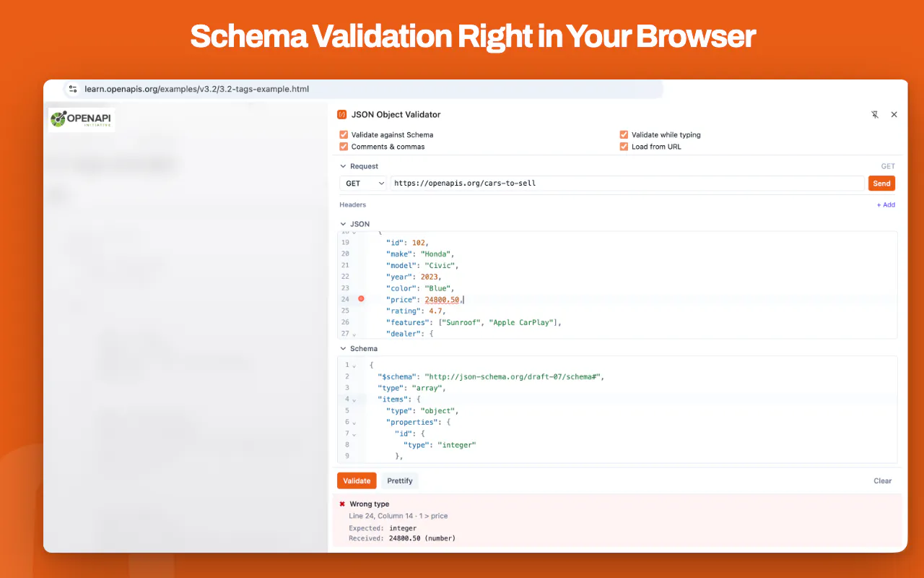Click the "id": 102 line
924x578 pixels.
pyautogui.click(x=407, y=243)
